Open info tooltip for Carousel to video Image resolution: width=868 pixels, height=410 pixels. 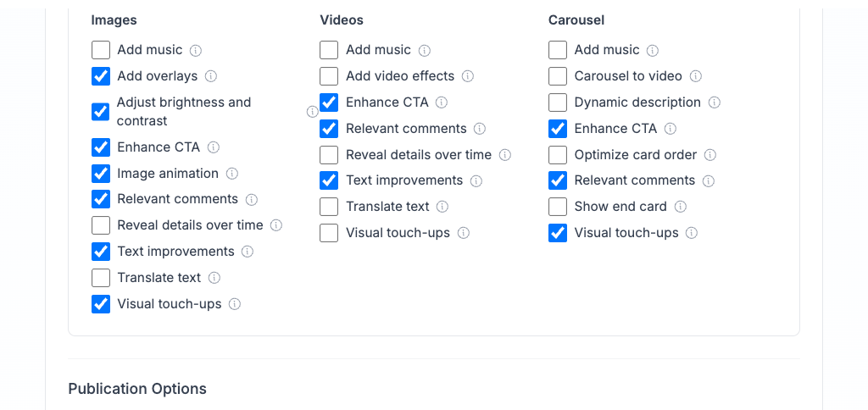click(696, 76)
